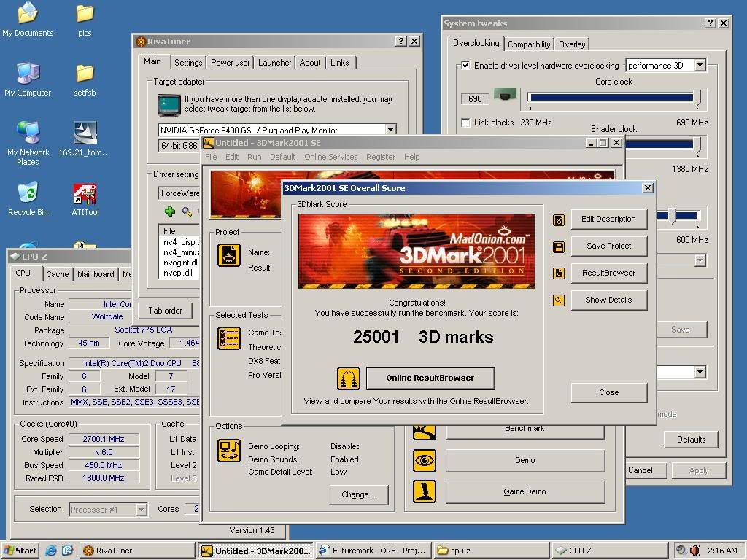Click the Options music-monitor icon
This screenshot has height=560, width=747.
pyautogui.click(x=229, y=451)
